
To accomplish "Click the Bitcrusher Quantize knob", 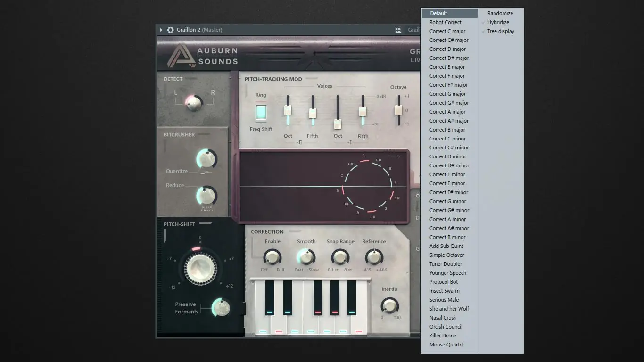I will point(206,159).
